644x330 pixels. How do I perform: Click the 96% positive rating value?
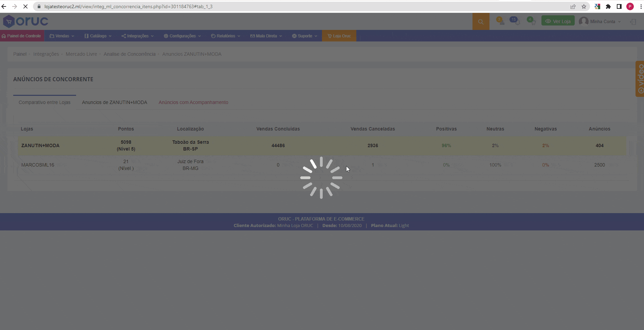click(x=446, y=145)
